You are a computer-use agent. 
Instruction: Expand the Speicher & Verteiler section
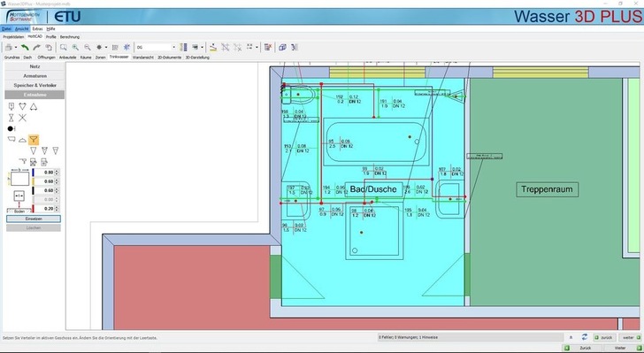pos(34,85)
